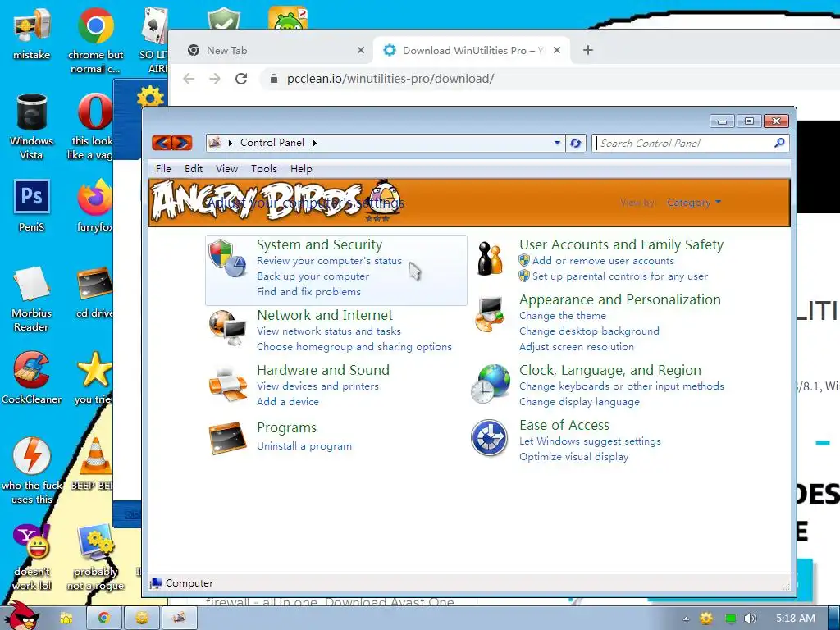Click 'Change the theme' link
The height and width of the screenshot is (630, 840).
[x=563, y=316]
